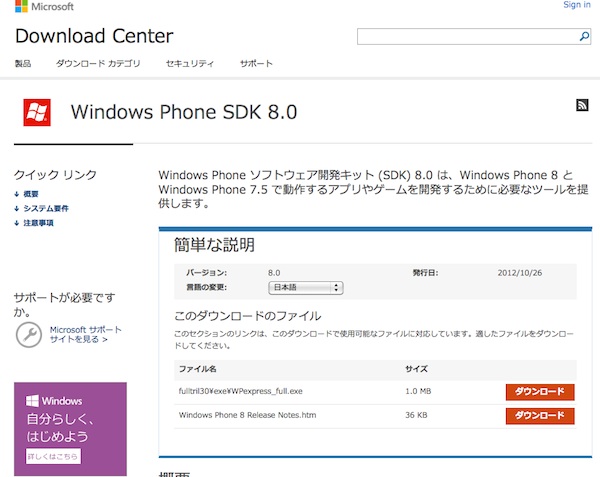Open the 製品 menu

coord(23,64)
